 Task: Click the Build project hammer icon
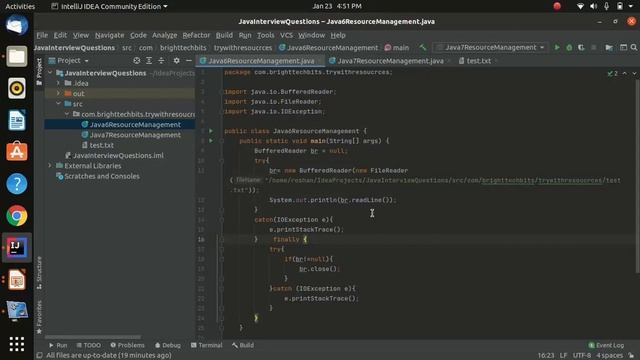[422, 48]
